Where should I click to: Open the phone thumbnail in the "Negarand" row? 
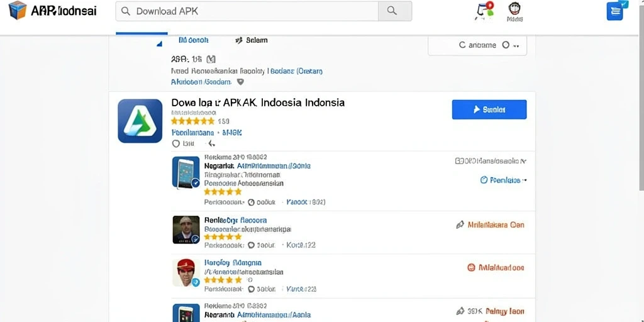(186, 313)
